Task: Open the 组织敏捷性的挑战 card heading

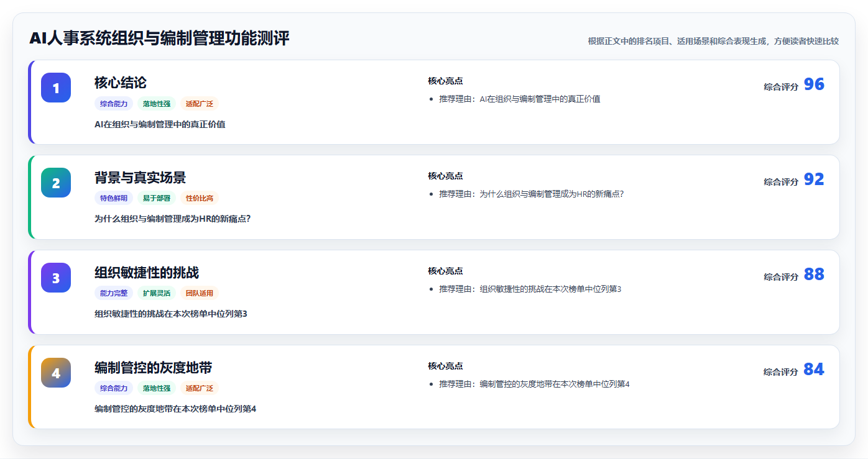Action: click(147, 273)
